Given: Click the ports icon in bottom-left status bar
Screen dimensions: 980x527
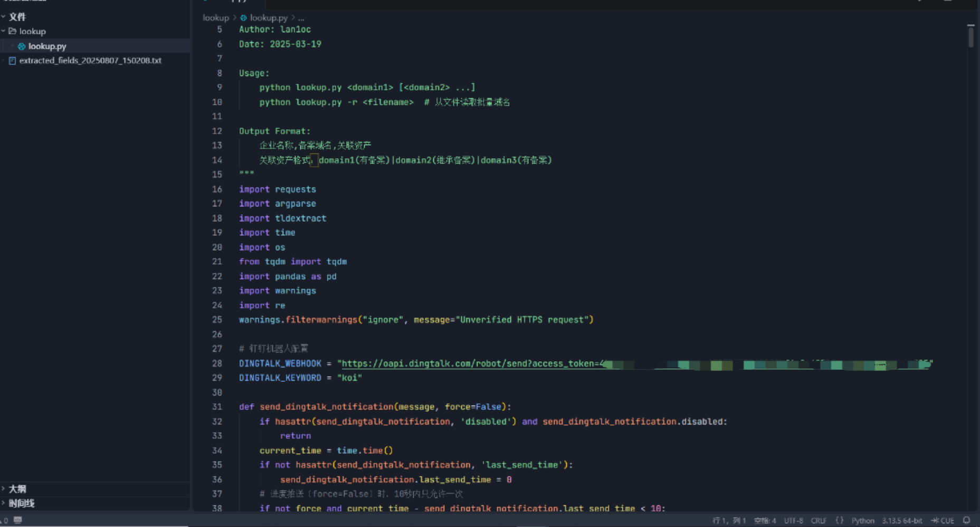Looking at the screenshot, I should point(17,520).
